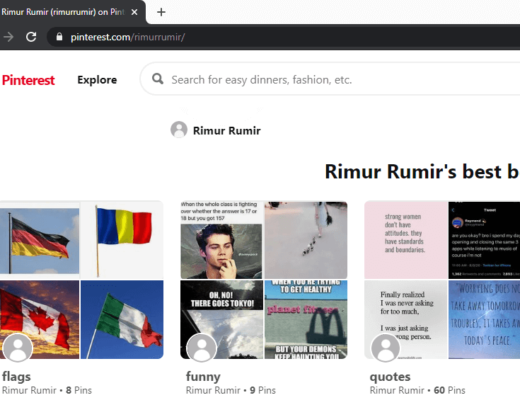Focus the address bar showing pinterest.com/rimurrumir/
The height and width of the screenshot is (400, 520).
tap(283, 37)
